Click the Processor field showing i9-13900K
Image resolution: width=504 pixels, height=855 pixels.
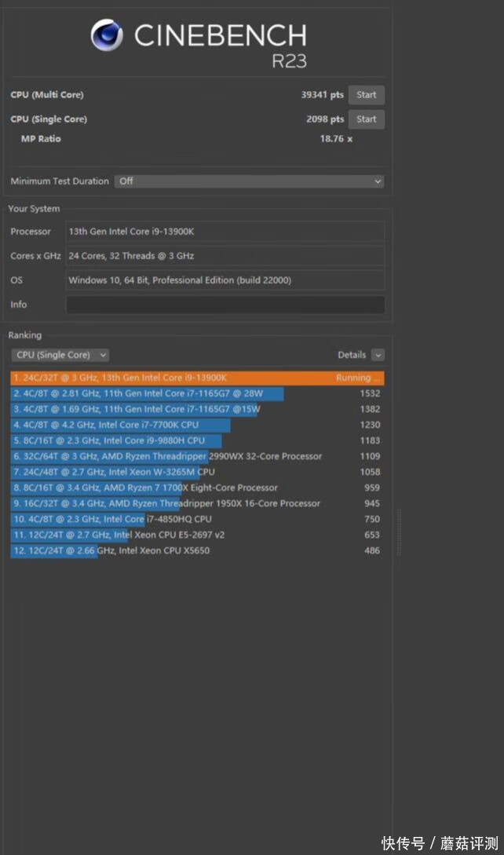pos(225,231)
